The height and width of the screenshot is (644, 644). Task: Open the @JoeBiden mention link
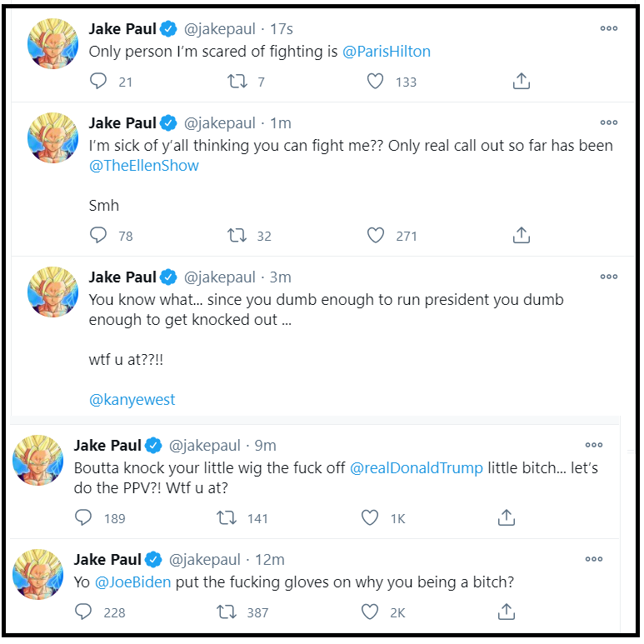tap(133, 582)
